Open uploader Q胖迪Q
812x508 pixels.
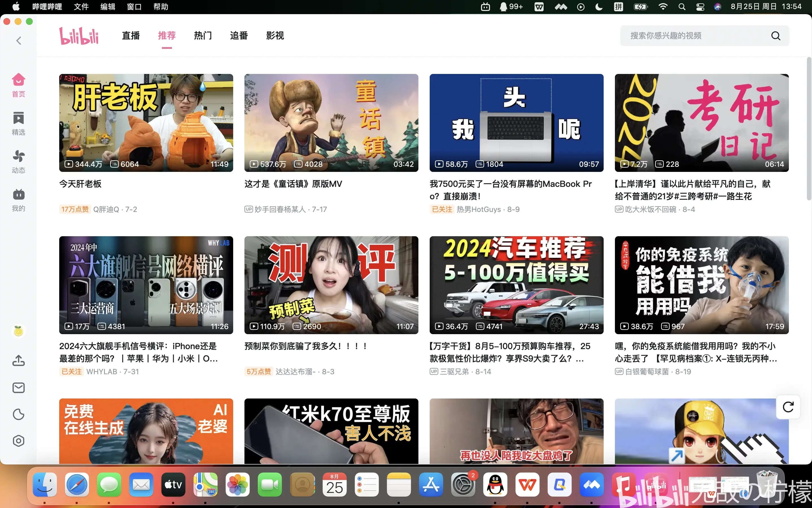pos(106,209)
